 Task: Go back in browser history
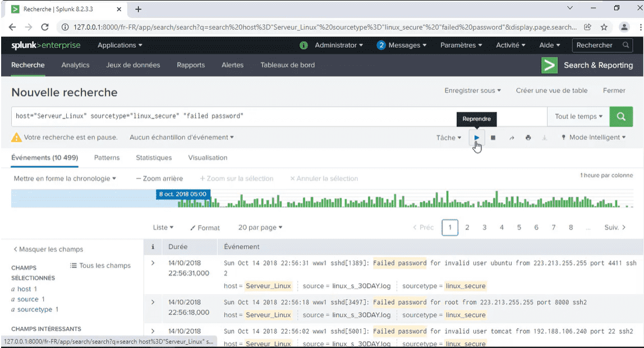click(x=12, y=27)
